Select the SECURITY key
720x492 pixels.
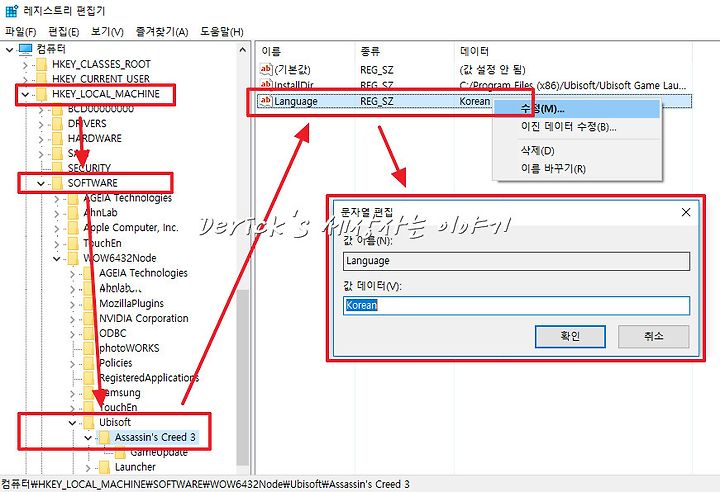click(89, 168)
